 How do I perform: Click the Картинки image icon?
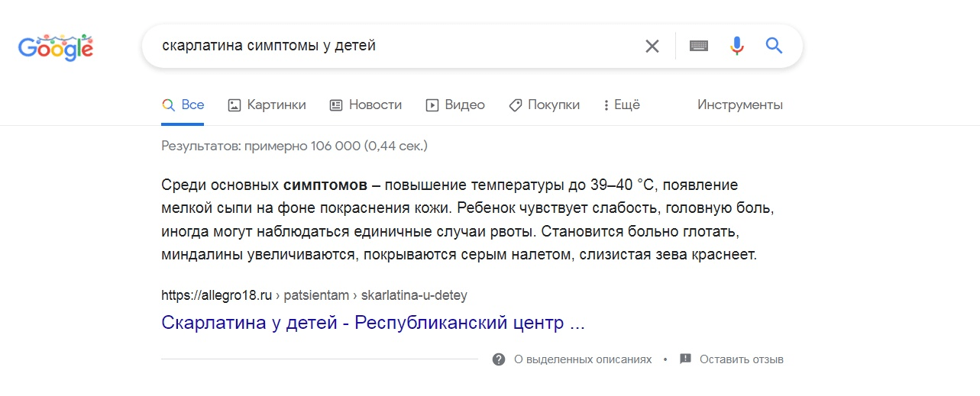pos(234,105)
